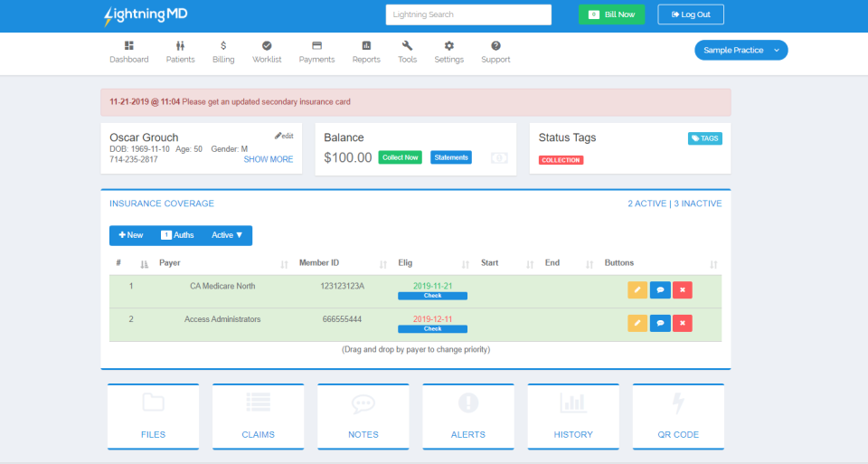Sort table by Buttons column

coord(713,265)
